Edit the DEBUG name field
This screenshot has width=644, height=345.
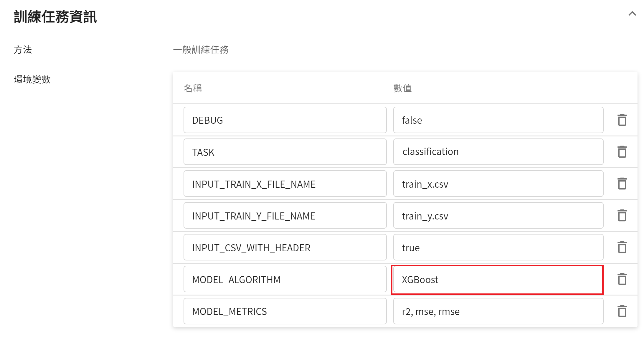285,120
